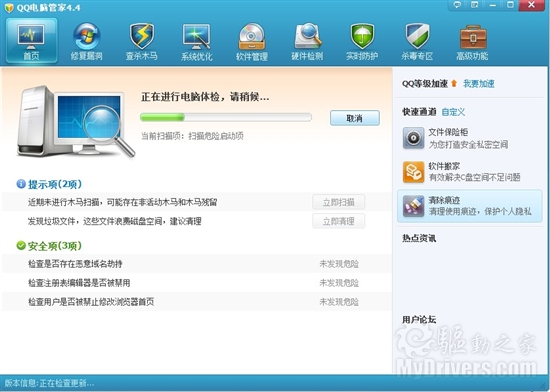Viewport: 550px width, 392px height.
Task: Click the green check icon beside 安全项
Action: 21,245
